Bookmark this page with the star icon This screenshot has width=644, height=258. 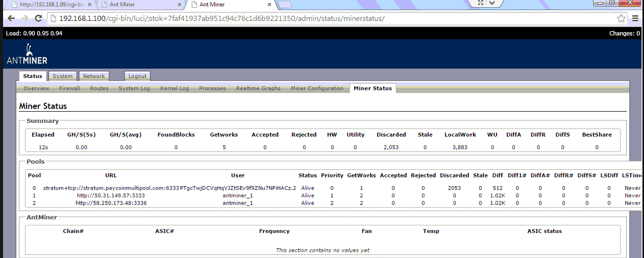[621, 18]
